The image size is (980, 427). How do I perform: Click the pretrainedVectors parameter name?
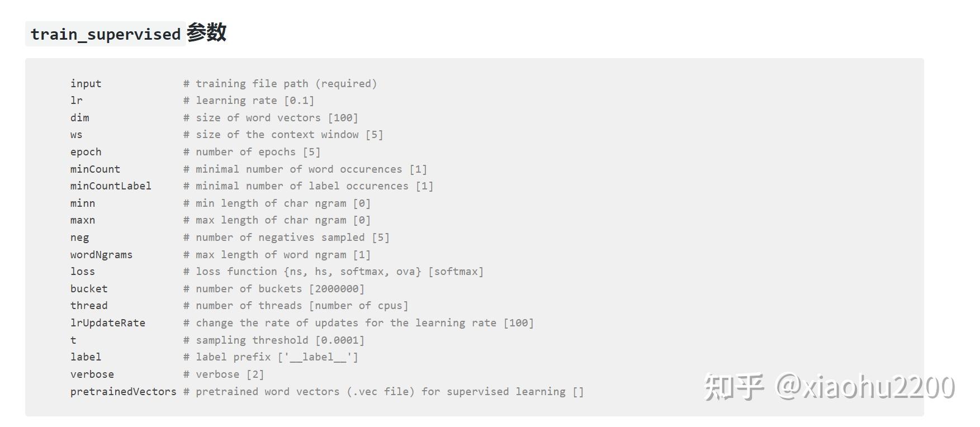[x=123, y=392]
